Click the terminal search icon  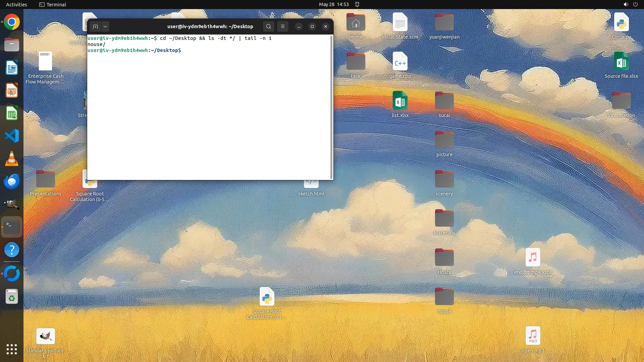268,26
